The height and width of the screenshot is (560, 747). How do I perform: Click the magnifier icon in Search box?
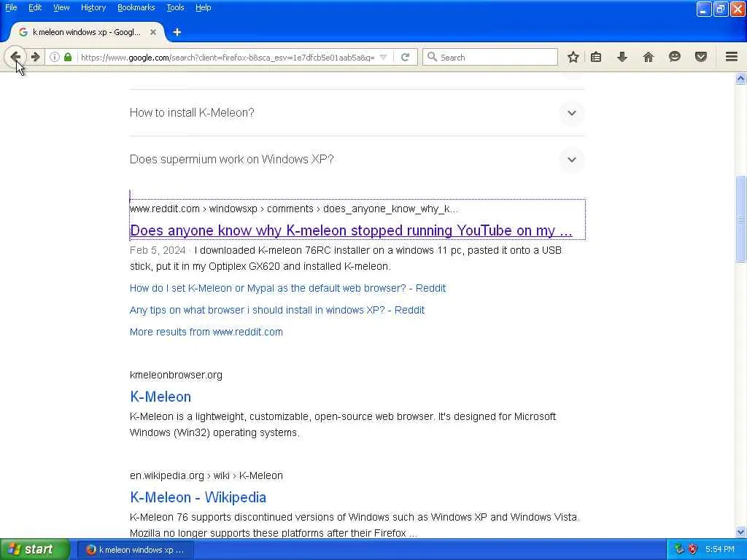click(432, 57)
